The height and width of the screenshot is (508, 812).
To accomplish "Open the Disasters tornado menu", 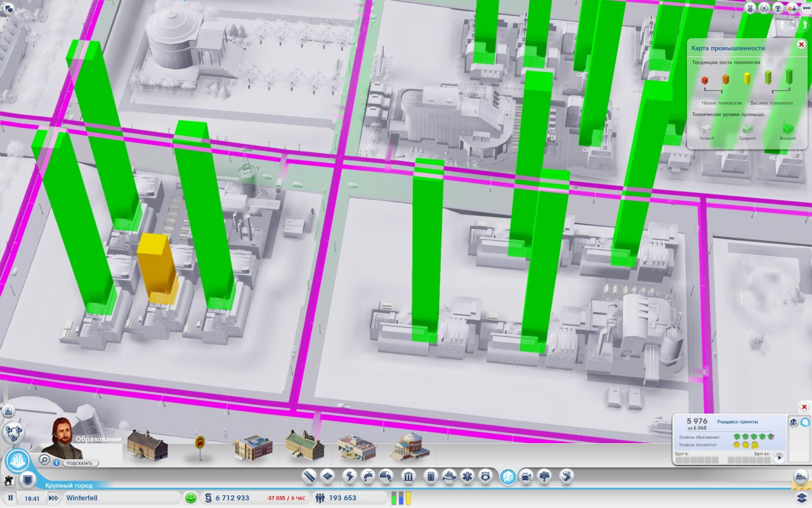I will [x=566, y=476].
